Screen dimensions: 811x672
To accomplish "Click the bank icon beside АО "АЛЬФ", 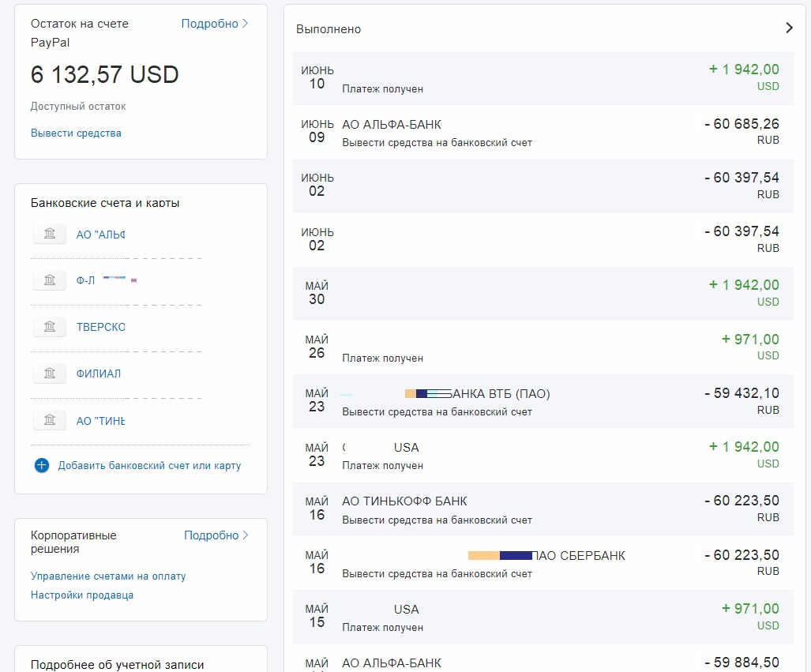I will [50, 234].
